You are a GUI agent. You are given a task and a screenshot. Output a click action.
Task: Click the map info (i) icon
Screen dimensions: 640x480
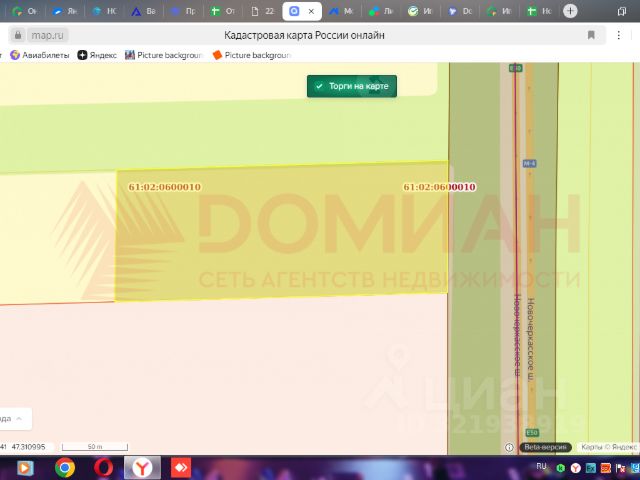[509, 447]
